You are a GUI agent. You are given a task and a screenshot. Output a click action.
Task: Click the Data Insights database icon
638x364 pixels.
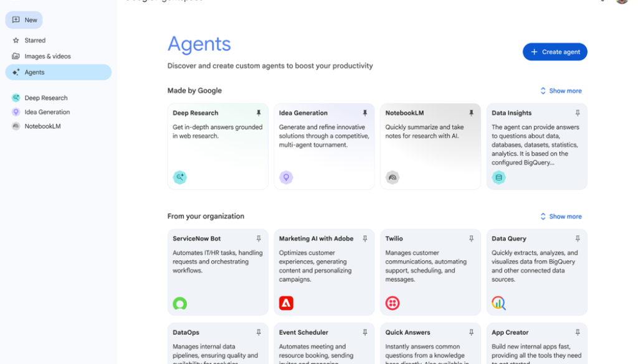click(x=498, y=177)
